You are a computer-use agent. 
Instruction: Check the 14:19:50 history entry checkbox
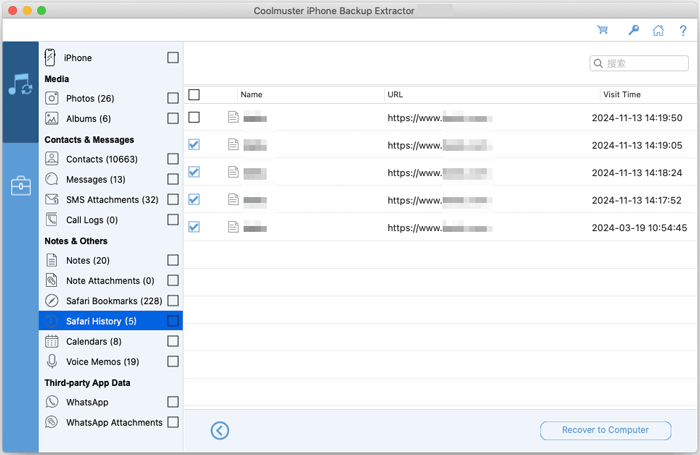tap(194, 117)
